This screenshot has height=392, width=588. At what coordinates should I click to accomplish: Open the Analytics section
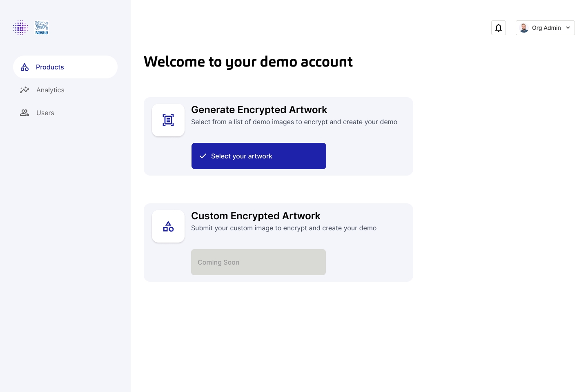pos(50,90)
